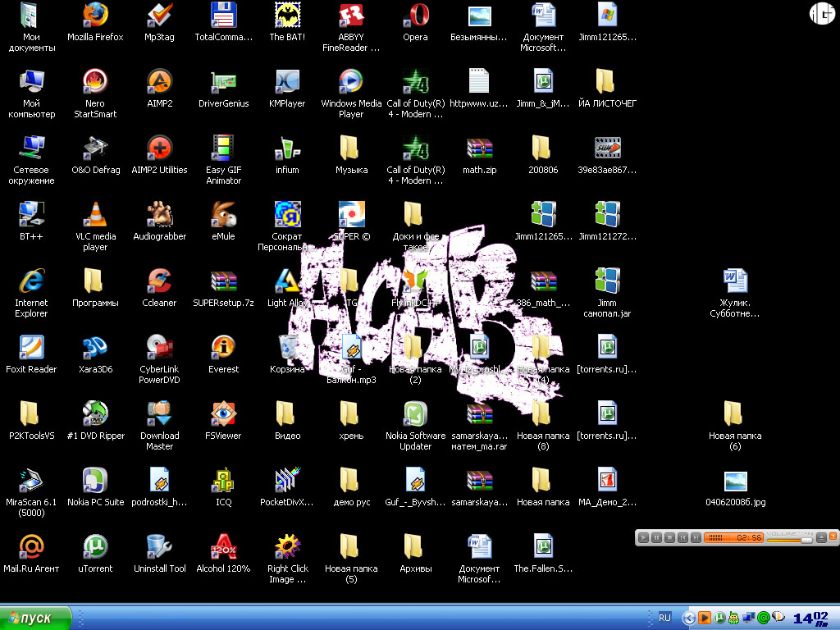Open Mail.Ru Agent tray icon

764,618
